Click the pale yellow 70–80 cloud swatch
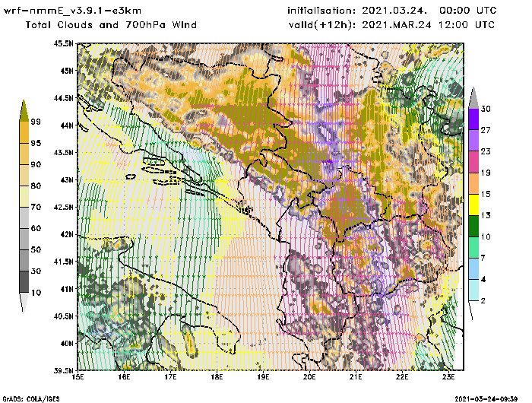Screen dimensions: 532x403 point(24,196)
